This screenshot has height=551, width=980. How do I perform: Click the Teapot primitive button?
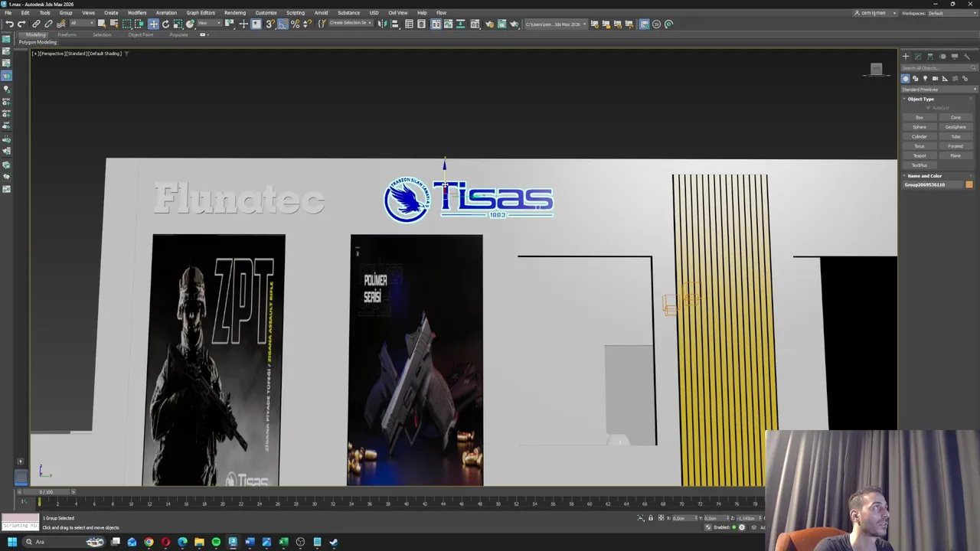920,155
